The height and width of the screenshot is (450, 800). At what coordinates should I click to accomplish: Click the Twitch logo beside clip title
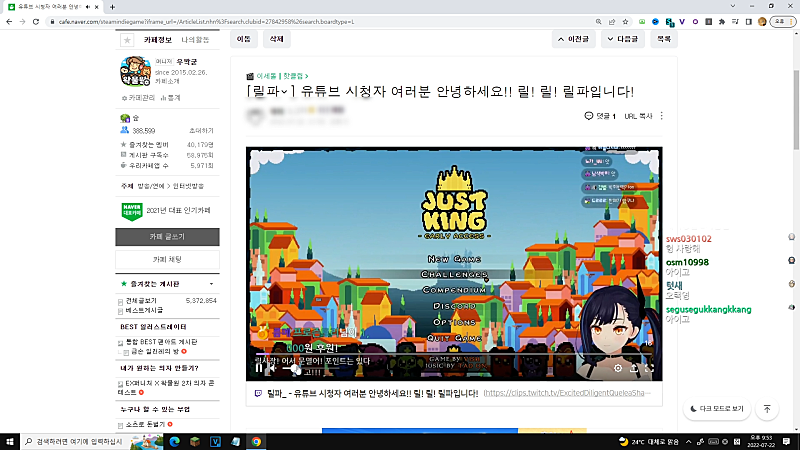coord(258,393)
